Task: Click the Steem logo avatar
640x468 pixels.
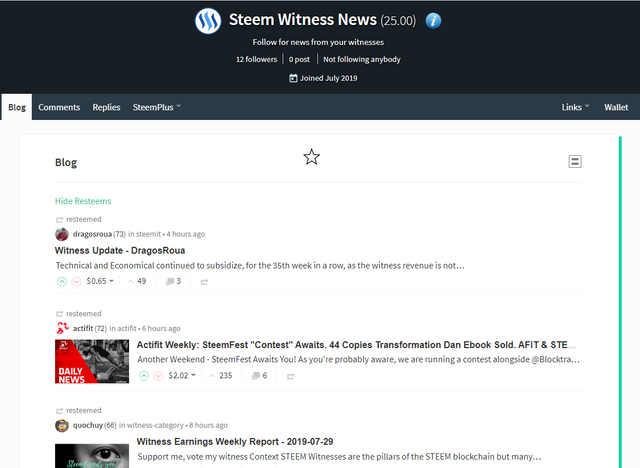Action: click(208, 21)
